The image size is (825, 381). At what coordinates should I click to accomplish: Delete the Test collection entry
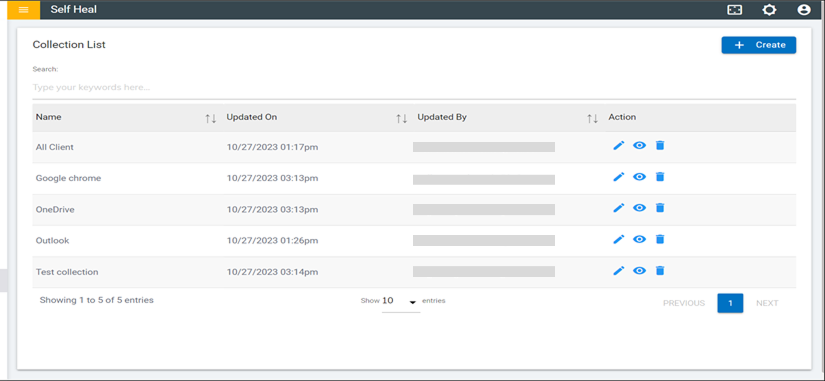tap(660, 270)
